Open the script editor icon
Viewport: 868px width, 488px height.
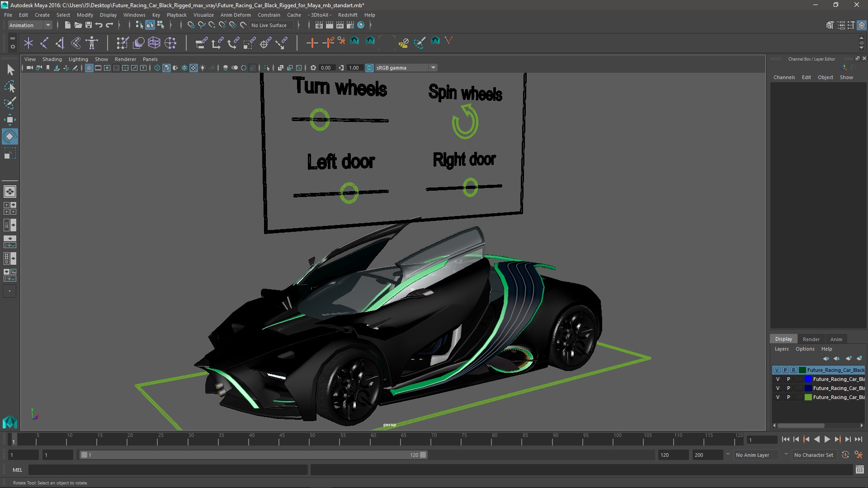[x=859, y=470]
